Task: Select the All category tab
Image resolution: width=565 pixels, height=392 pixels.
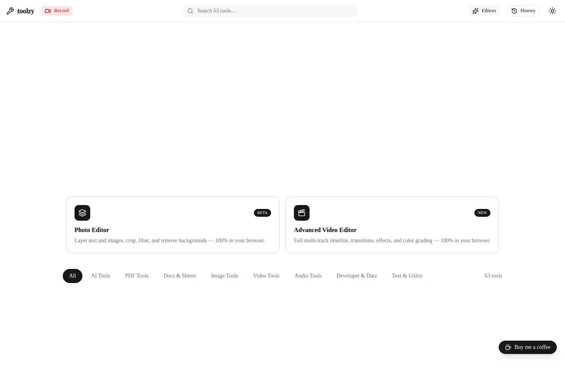Action: point(73,276)
